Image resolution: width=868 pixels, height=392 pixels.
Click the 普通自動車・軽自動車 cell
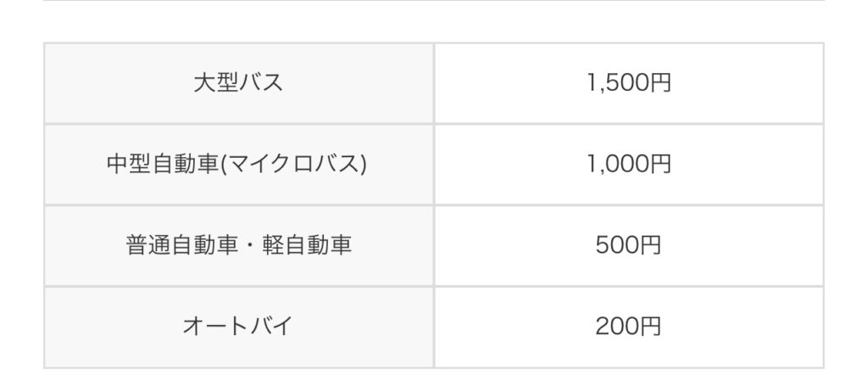(x=238, y=245)
